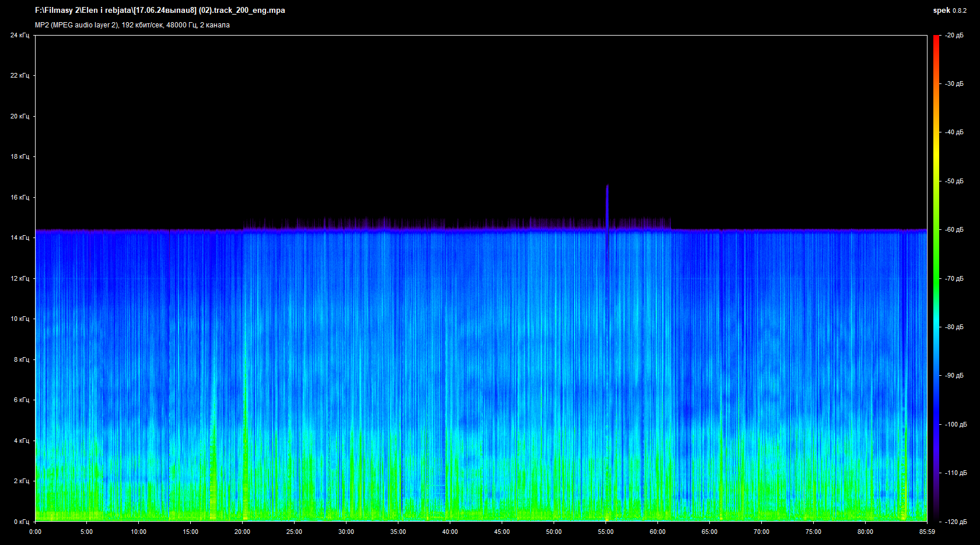
Task: Select the 55:00 time axis marker
Action: [x=605, y=532]
